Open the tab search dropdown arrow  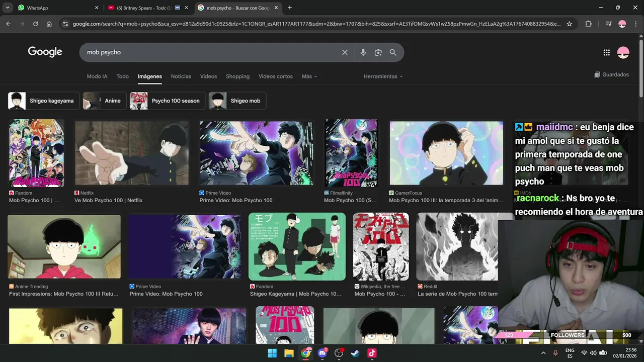pyautogui.click(x=8, y=8)
